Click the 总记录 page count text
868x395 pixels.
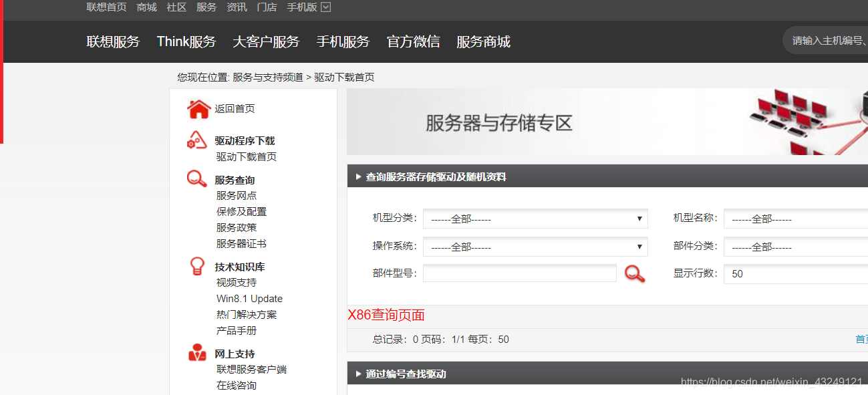440,340
